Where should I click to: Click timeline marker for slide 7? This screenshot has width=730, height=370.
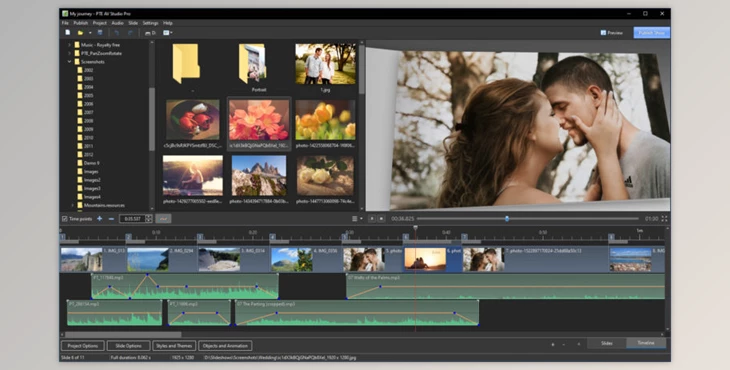coord(464,237)
